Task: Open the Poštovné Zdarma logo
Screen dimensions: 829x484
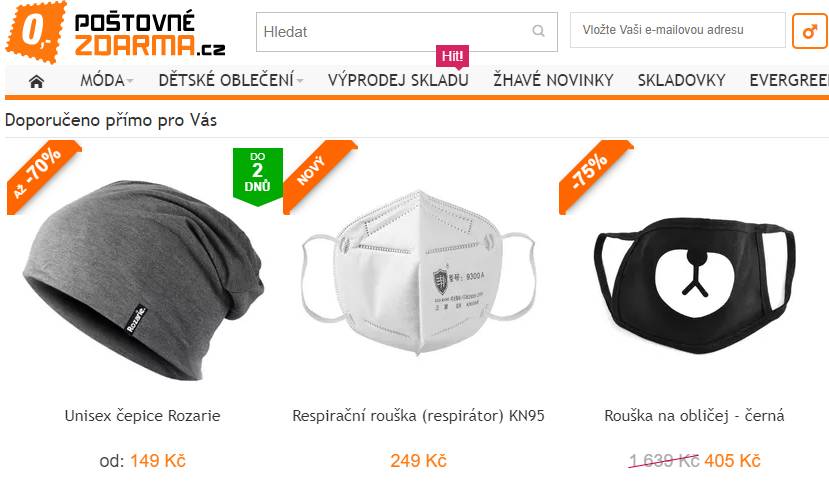Action: click(116, 32)
